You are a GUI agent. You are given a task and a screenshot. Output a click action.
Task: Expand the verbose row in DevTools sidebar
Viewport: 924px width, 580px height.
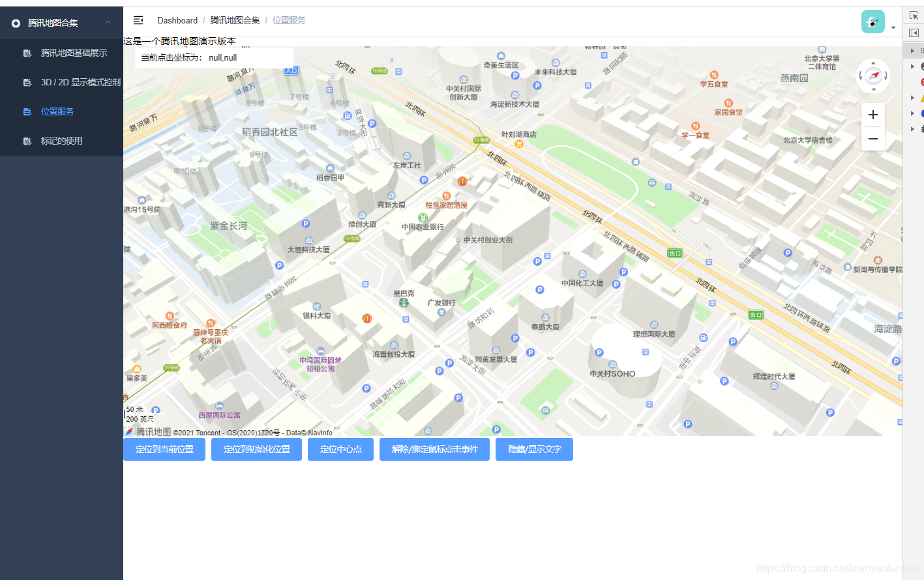(912, 129)
